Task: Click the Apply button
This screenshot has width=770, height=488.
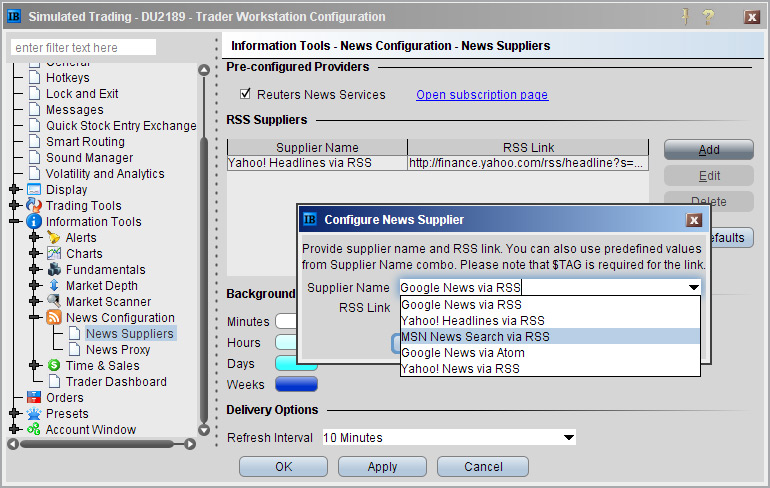Action: (x=382, y=466)
